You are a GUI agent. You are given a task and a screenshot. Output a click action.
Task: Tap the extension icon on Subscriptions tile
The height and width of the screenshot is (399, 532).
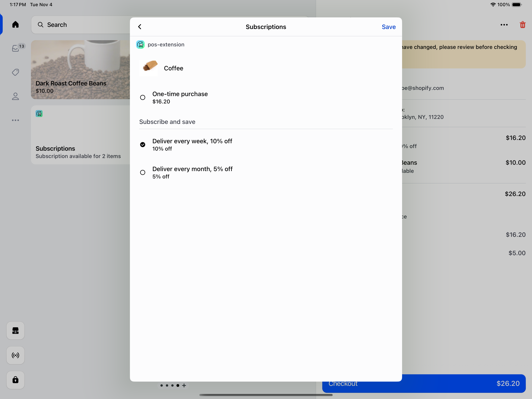coord(39,113)
